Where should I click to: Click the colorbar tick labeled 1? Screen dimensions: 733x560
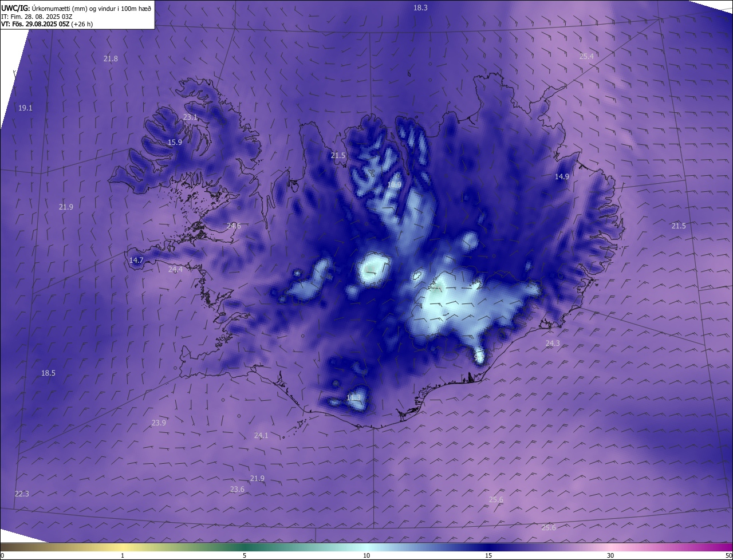(123, 555)
